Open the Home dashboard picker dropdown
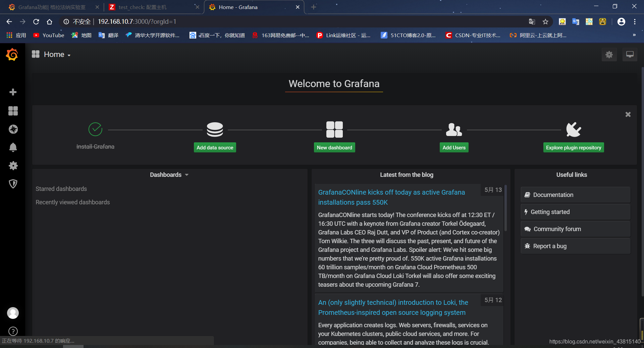644x348 pixels. coord(51,54)
